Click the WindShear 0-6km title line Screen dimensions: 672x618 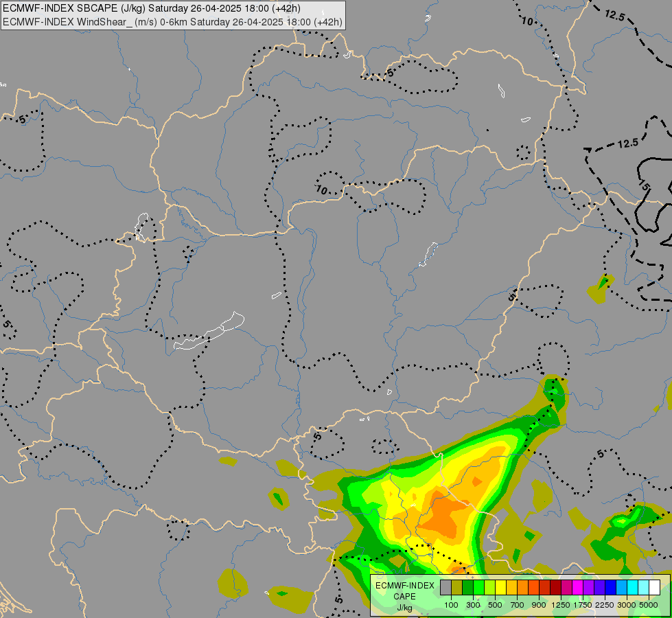(x=173, y=22)
